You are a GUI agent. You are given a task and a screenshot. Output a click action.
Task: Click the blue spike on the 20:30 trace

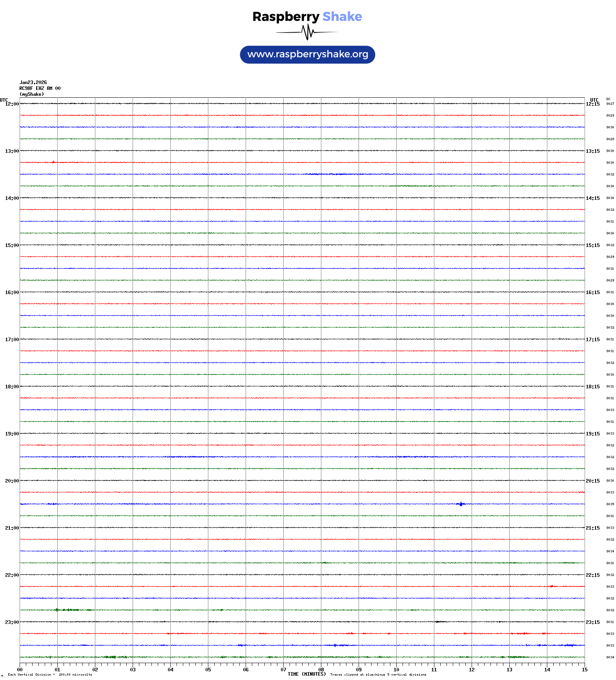pos(461,504)
